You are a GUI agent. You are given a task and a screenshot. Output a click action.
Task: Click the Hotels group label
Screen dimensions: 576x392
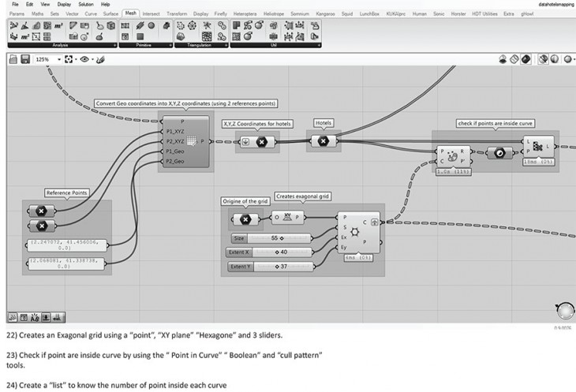click(324, 123)
